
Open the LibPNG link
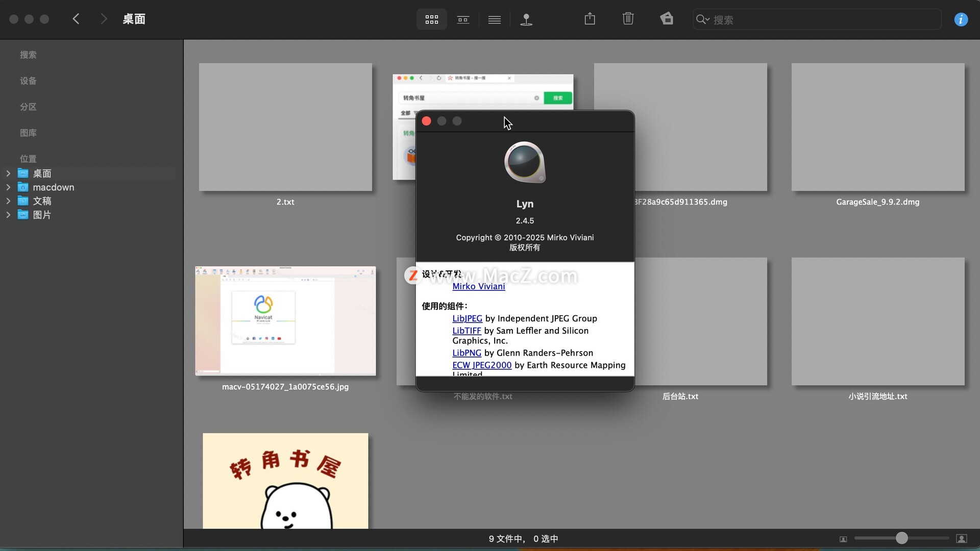click(467, 353)
